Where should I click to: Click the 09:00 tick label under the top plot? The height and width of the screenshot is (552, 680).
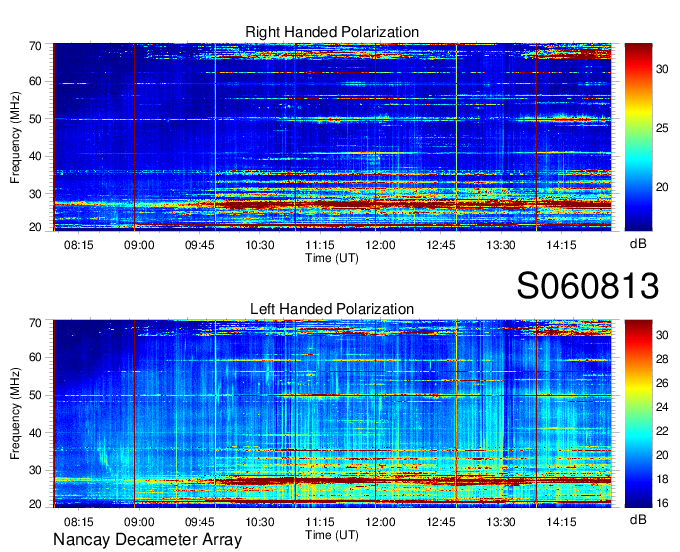139,245
